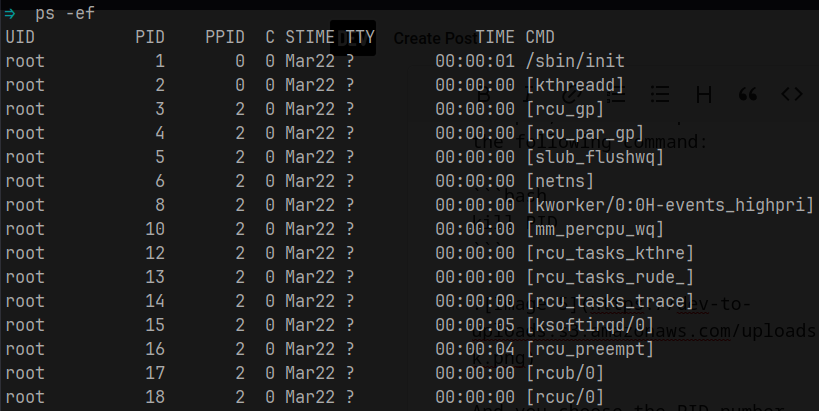Click the insert link toolbar icon

coord(573,94)
